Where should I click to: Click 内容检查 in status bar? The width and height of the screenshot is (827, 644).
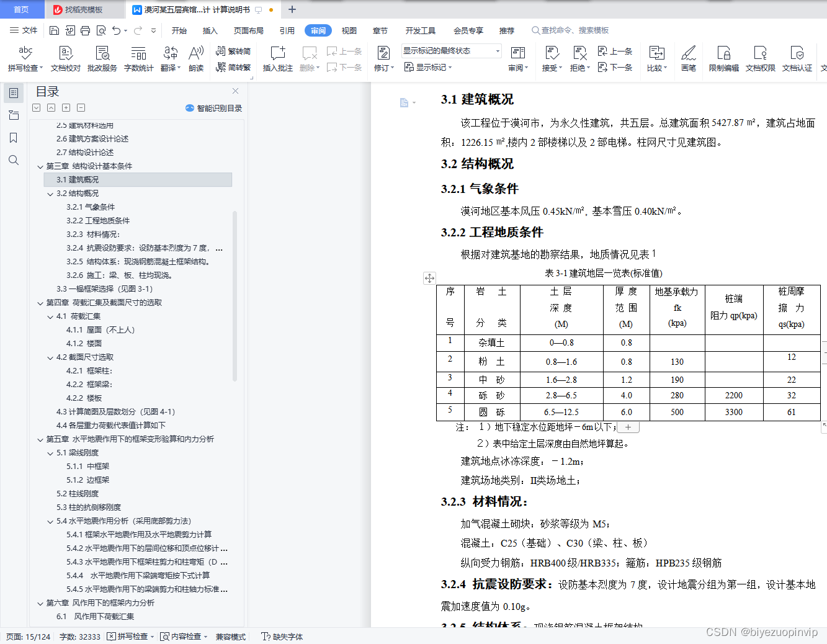(x=184, y=637)
